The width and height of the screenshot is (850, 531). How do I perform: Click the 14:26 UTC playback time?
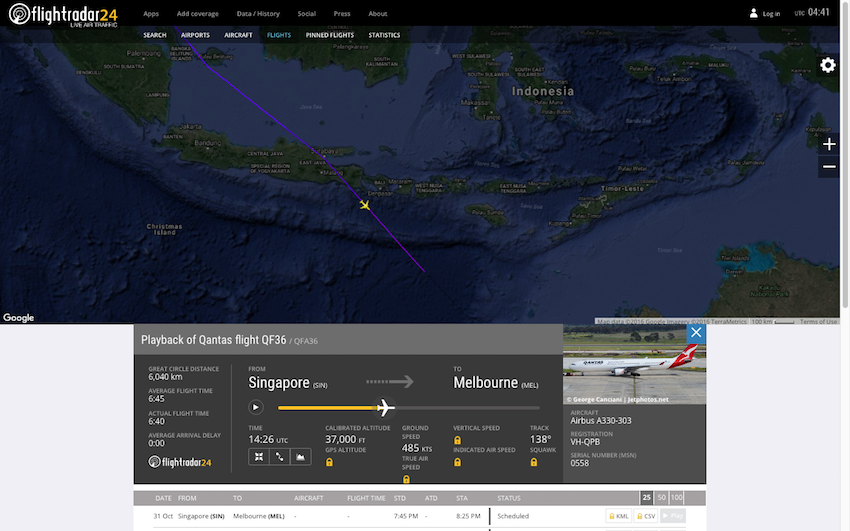coord(268,439)
